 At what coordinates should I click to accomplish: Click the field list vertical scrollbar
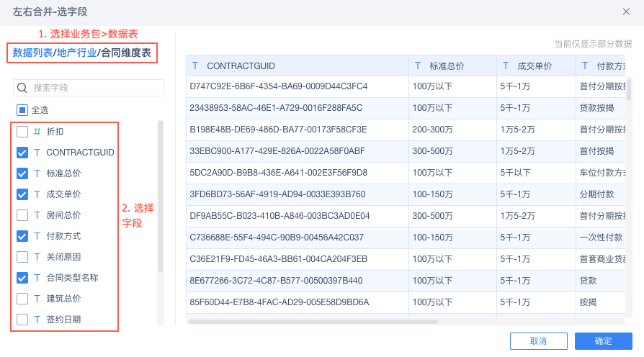[x=161, y=196]
